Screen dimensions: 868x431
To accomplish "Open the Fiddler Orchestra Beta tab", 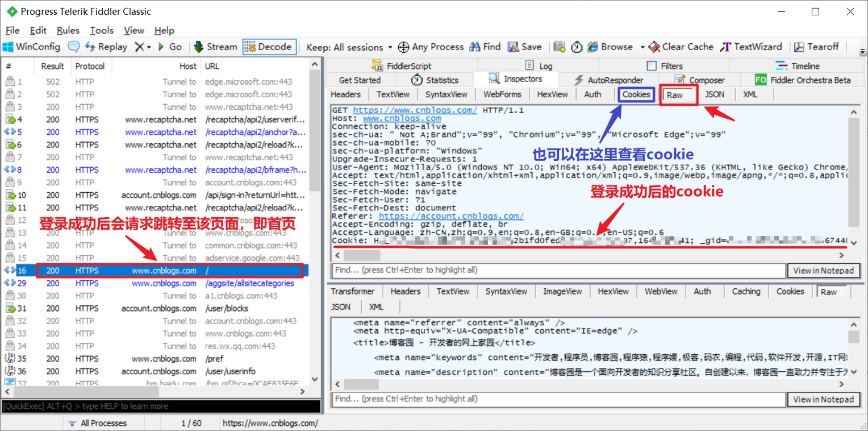I will pos(803,80).
